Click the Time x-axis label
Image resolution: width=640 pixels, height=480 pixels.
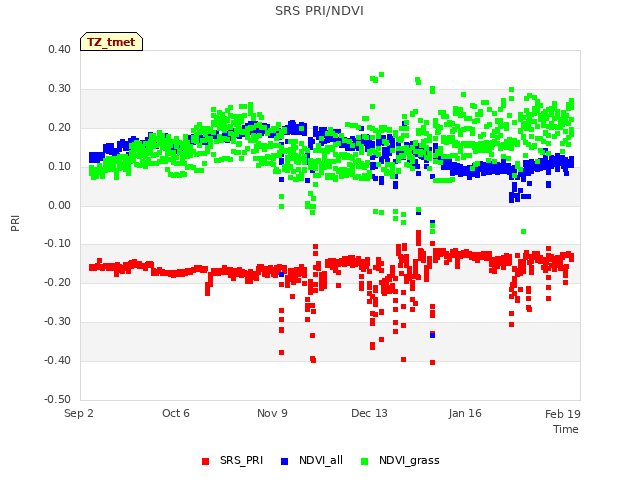(x=566, y=429)
